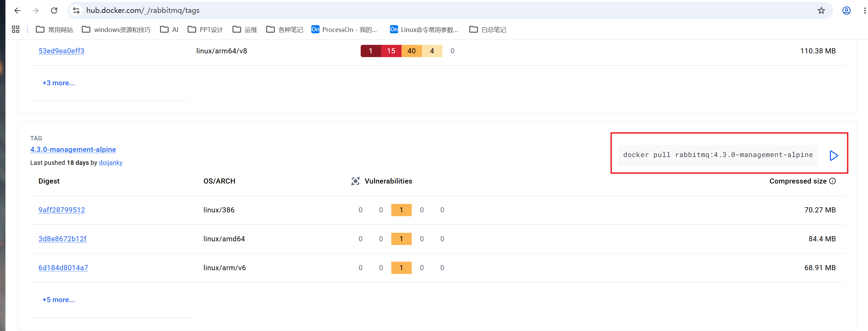The height and width of the screenshot is (331, 868).
Task: Click the Last pushed 18 days text
Action: coord(60,163)
